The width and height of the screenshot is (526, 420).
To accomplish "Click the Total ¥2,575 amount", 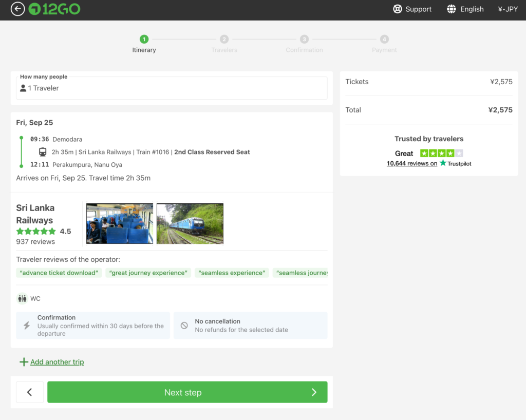I will (x=500, y=110).
